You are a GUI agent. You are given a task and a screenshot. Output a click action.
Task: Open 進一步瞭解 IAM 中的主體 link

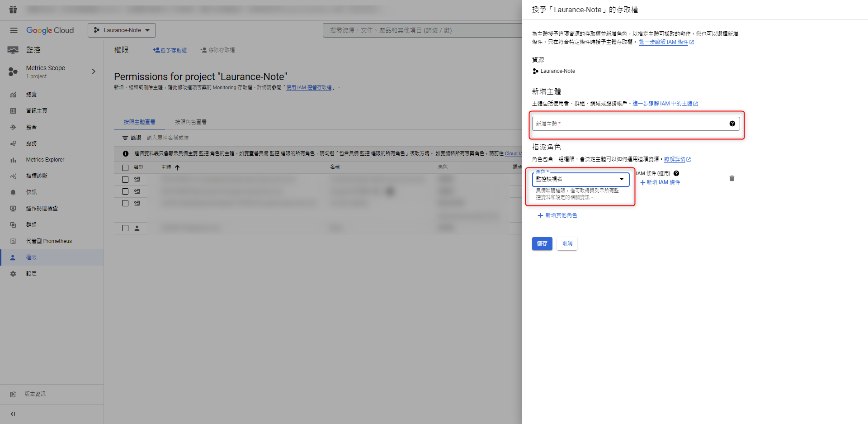[x=665, y=104]
